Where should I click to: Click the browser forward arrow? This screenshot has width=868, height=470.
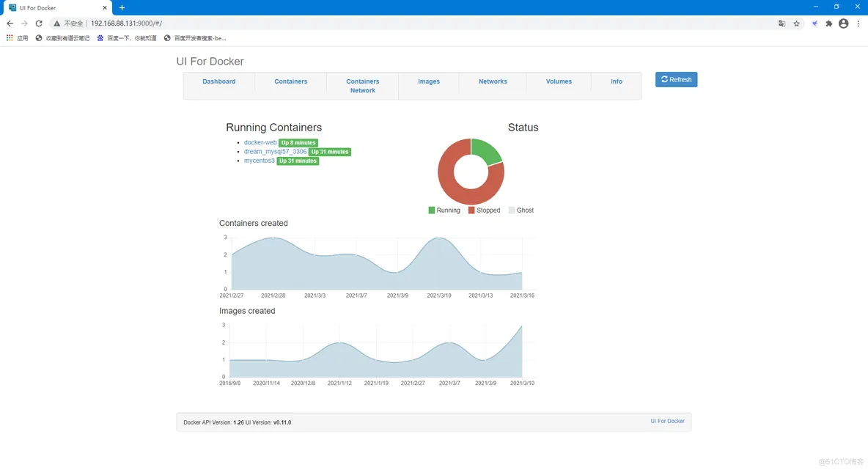24,23
